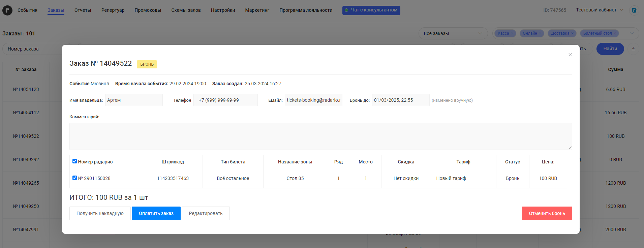644x248 pixels.
Task: Click the Редактировать button
Action: (206, 213)
